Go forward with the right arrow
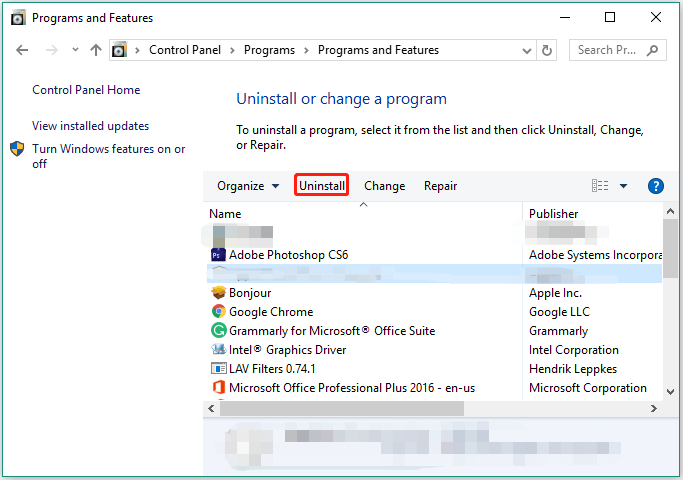 (52, 50)
